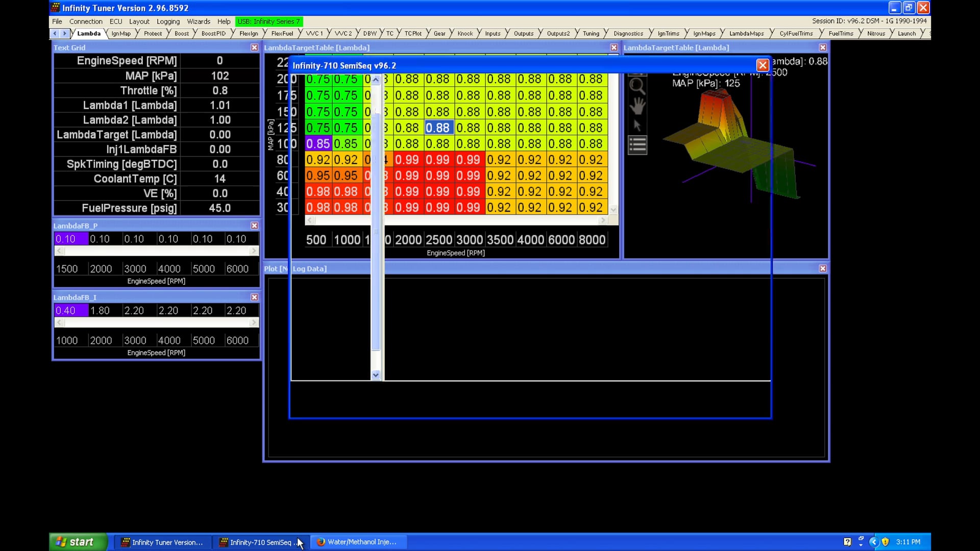Select the 0.85 cell at 100 kPa, 500 RPM

[x=318, y=144]
